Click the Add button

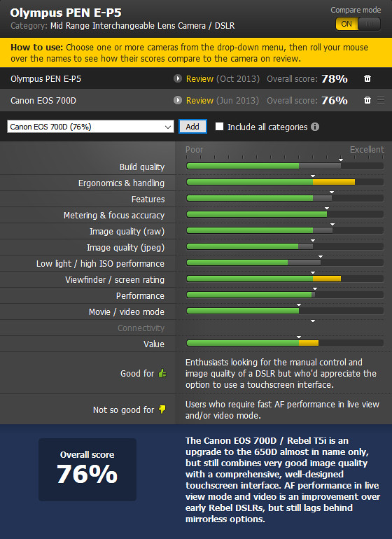click(x=192, y=127)
